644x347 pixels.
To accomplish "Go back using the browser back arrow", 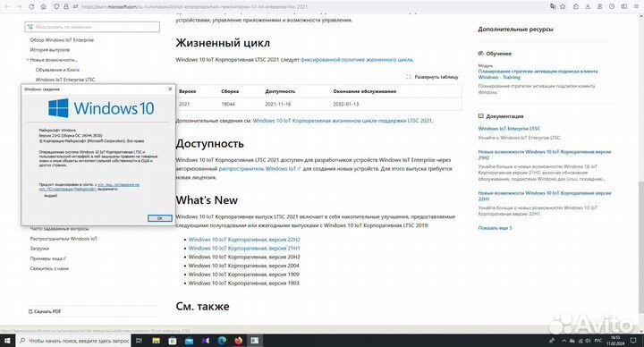I will (7, 6).
